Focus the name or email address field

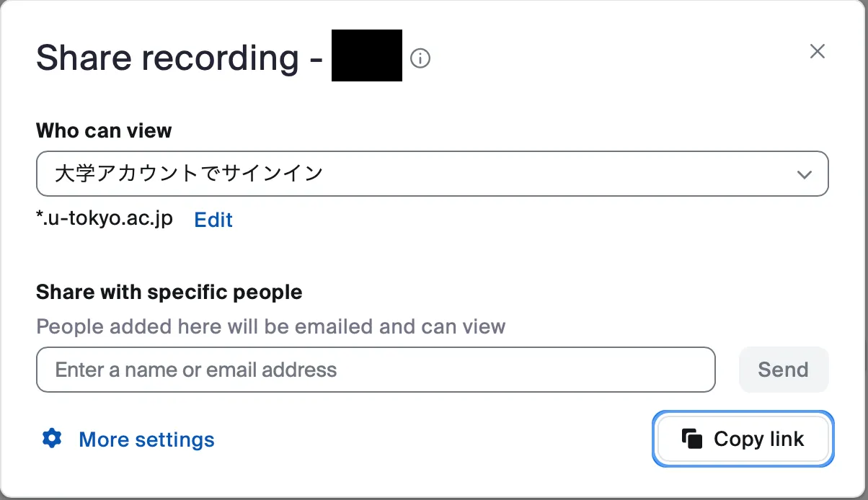(x=376, y=370)
